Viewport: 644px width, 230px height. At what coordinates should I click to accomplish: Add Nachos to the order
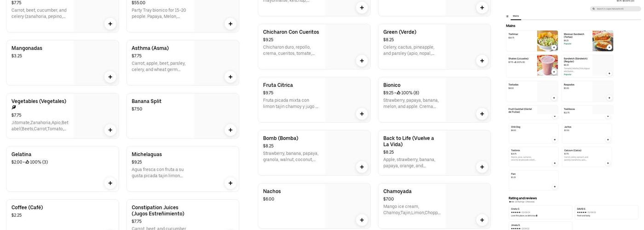click(x=362, y=220)
